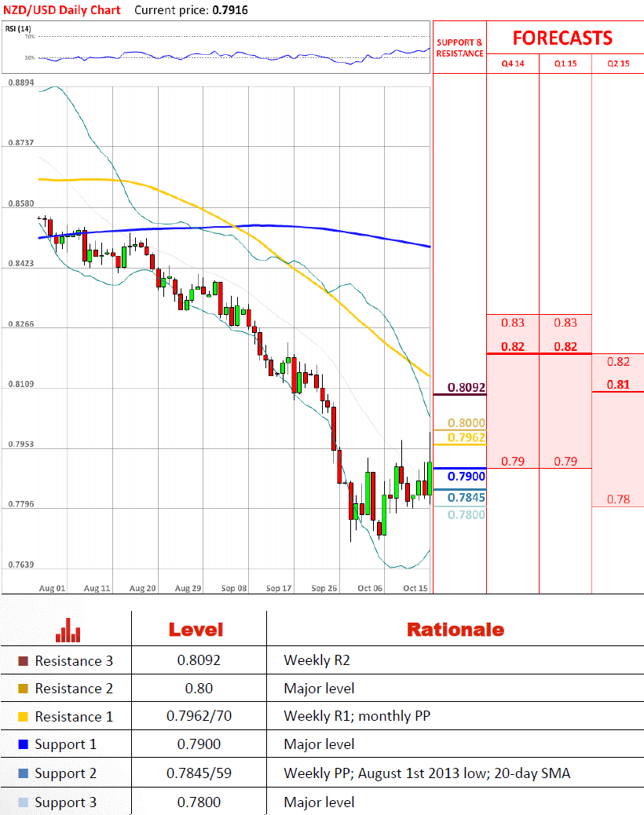Click the 0.7962 resistance level label
The width and height of the screenshot is (644, 815).
pyautogui.click(x=467, y=437)
